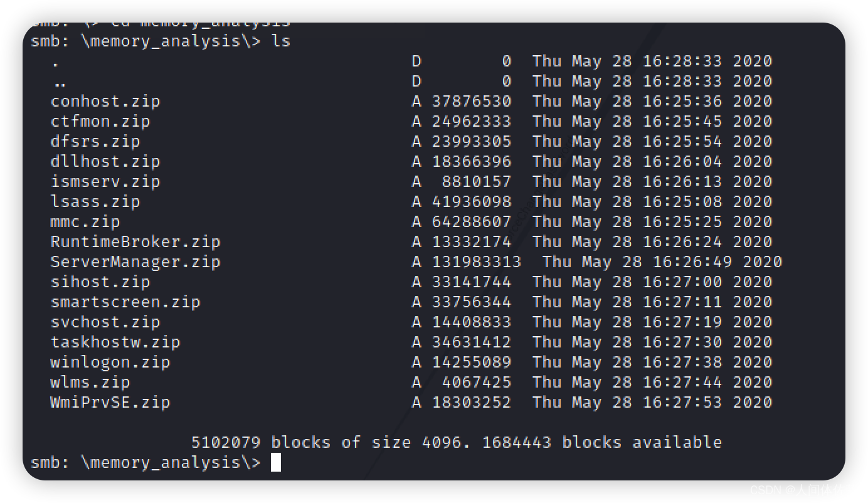The image size is (868, 503).
Task: Click the mmc.zip filename
Action: [x=85, y=221]
